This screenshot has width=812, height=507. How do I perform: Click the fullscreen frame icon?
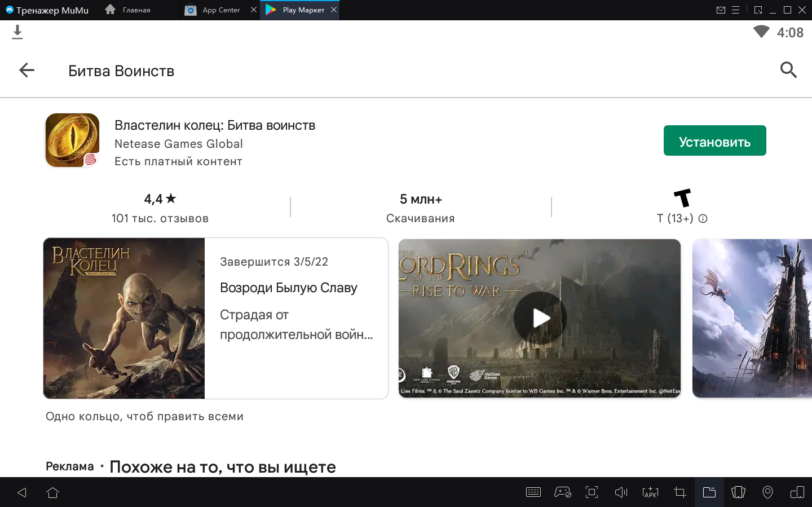(x=592, y=492)
